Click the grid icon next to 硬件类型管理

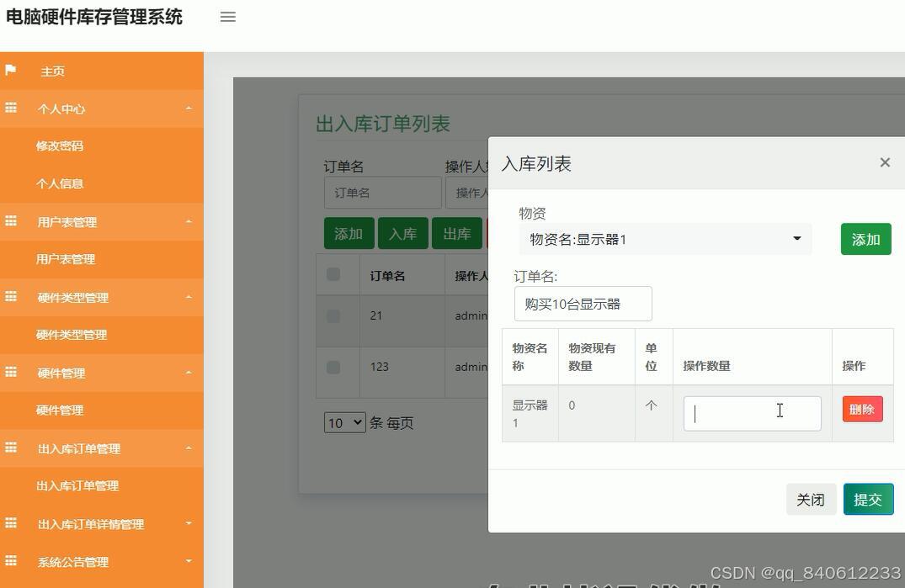point(12,297)
